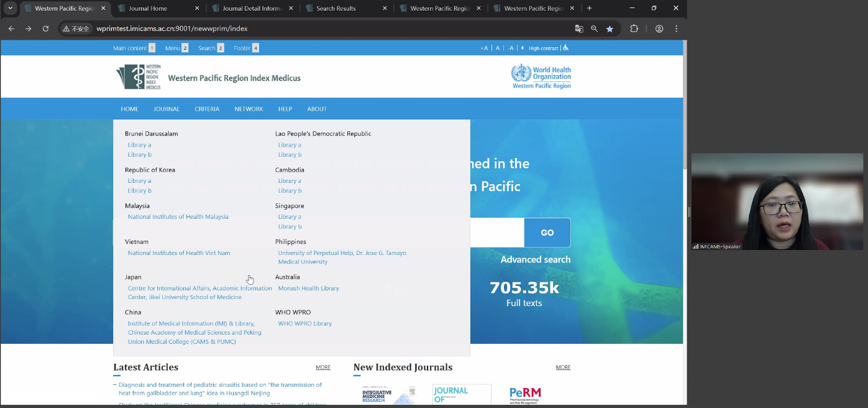The image size is (868, 408).
Task: Open University of Perpetual Help Philippines link
Action: coord(342,257)
